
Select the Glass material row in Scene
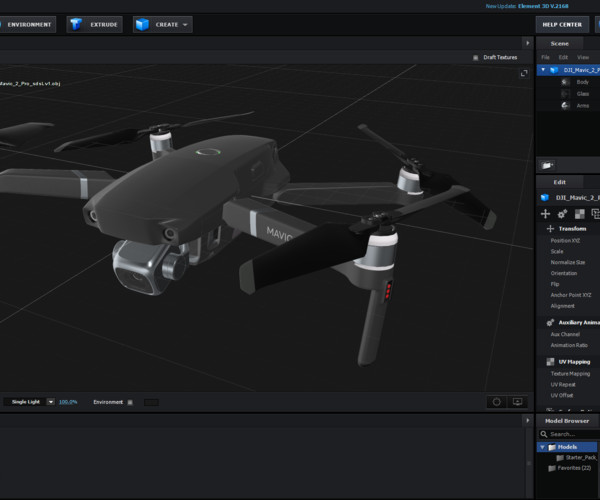click(x=568, y=94)
